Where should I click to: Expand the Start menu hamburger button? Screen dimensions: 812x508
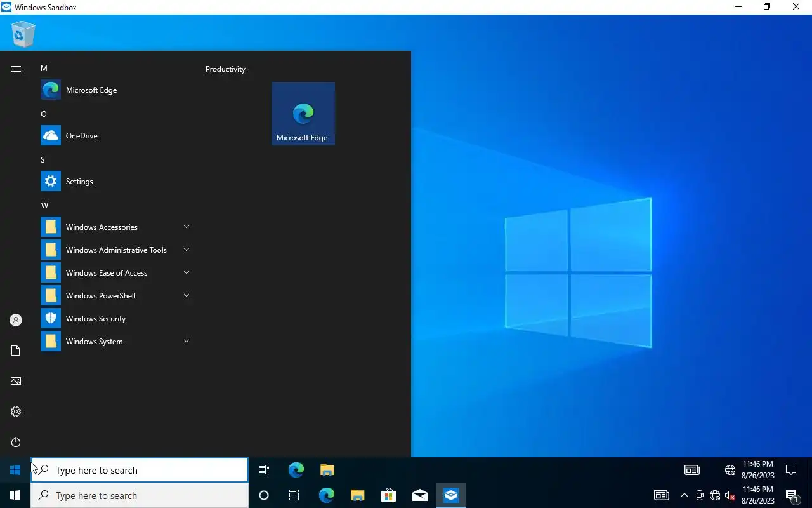(x=16, y=69)
